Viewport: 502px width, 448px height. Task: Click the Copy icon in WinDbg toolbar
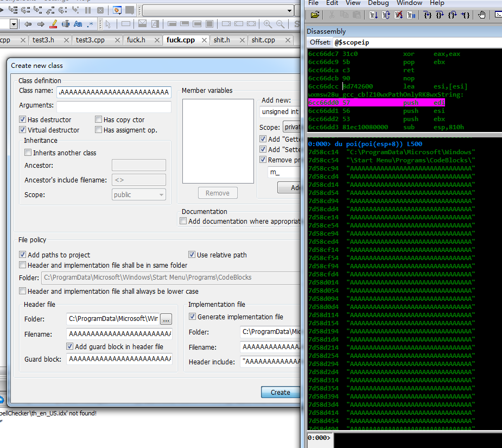pos(344,15)
